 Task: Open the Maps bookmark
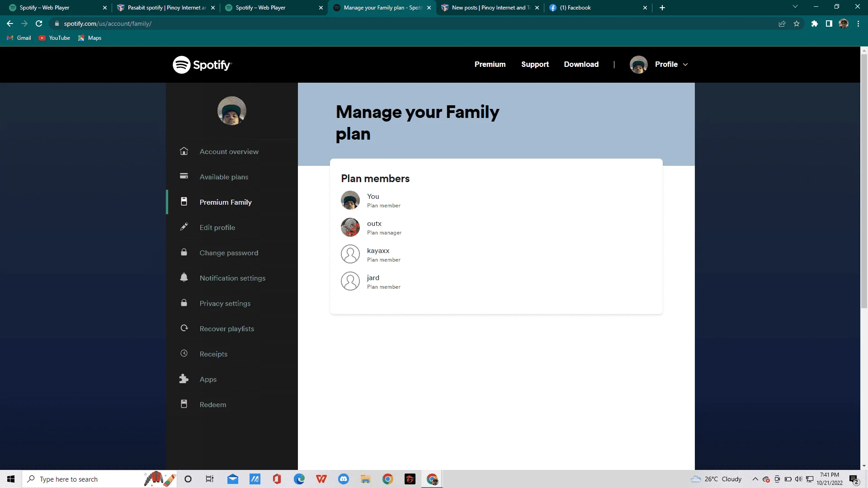90,38
